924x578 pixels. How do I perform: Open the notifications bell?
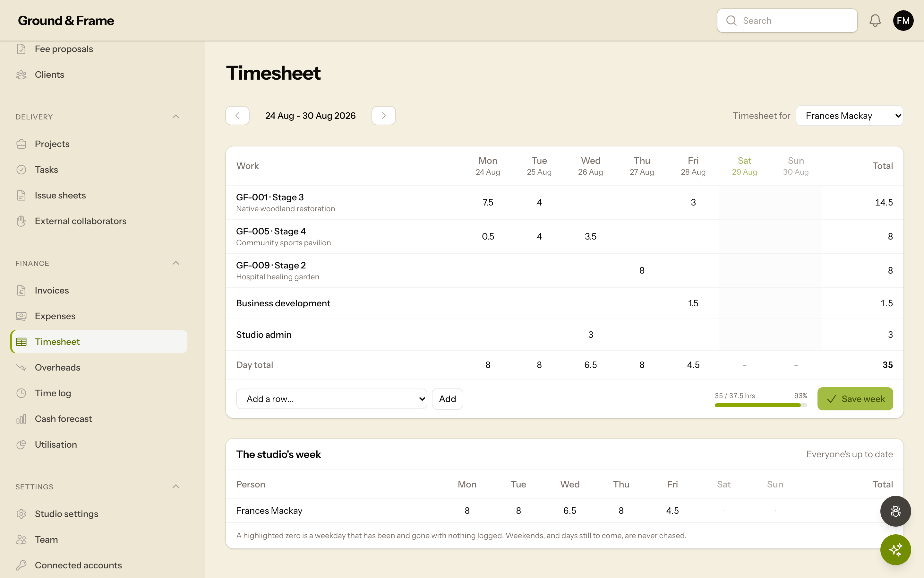click(875, 21)
